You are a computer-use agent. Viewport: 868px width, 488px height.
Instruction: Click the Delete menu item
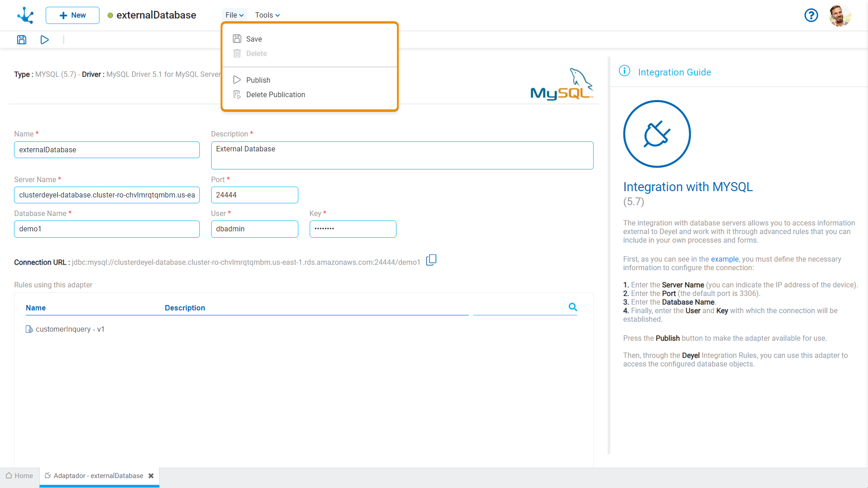pyautogui.click(x=256, y=53)
